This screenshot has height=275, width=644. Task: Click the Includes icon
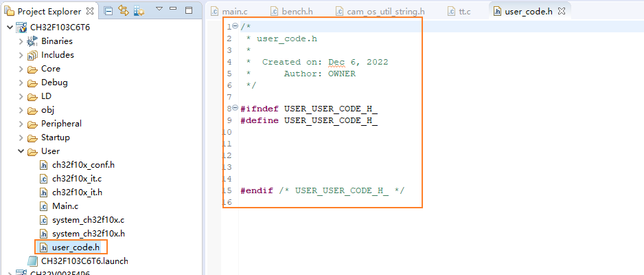tap(32, 55)
